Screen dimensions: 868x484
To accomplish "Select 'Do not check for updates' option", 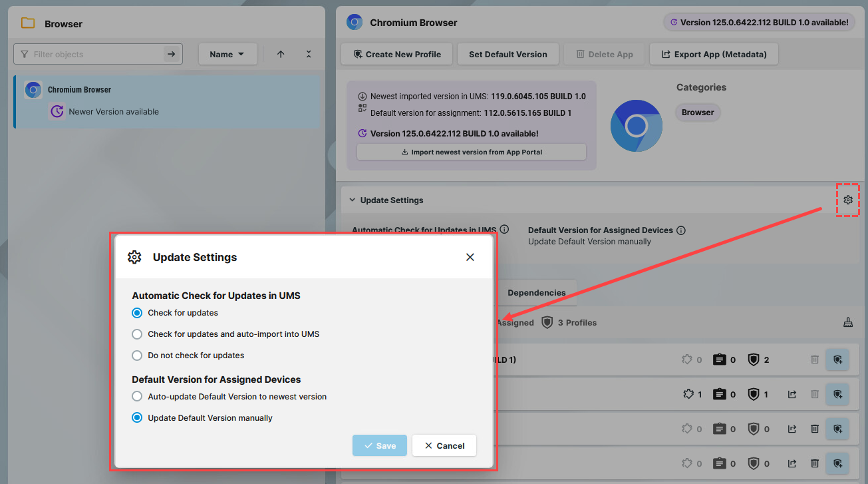I will [137, 356].
